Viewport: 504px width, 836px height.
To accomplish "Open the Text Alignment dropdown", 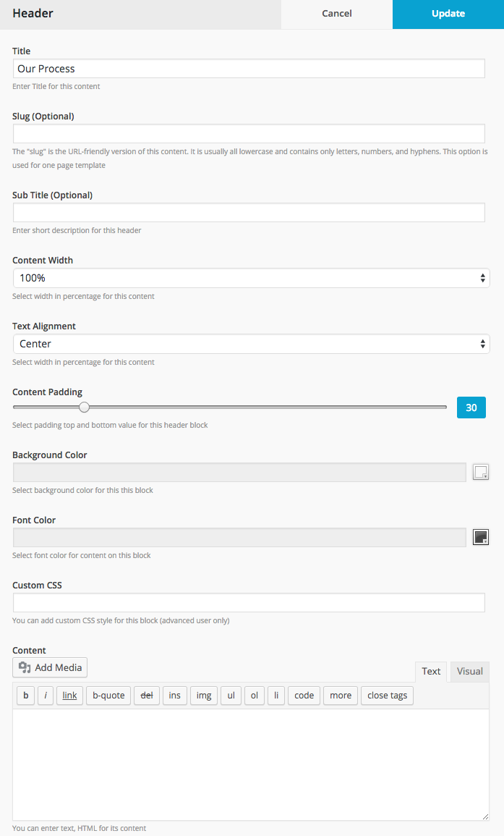I will coord(251,344).
